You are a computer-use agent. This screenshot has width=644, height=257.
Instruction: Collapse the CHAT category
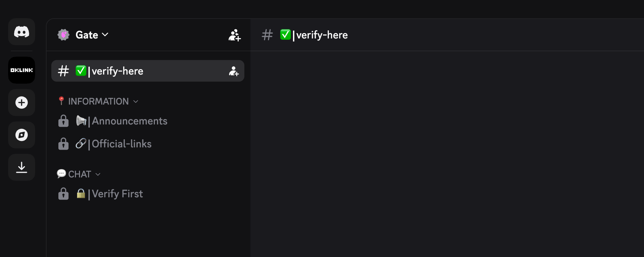pos(80,174)
